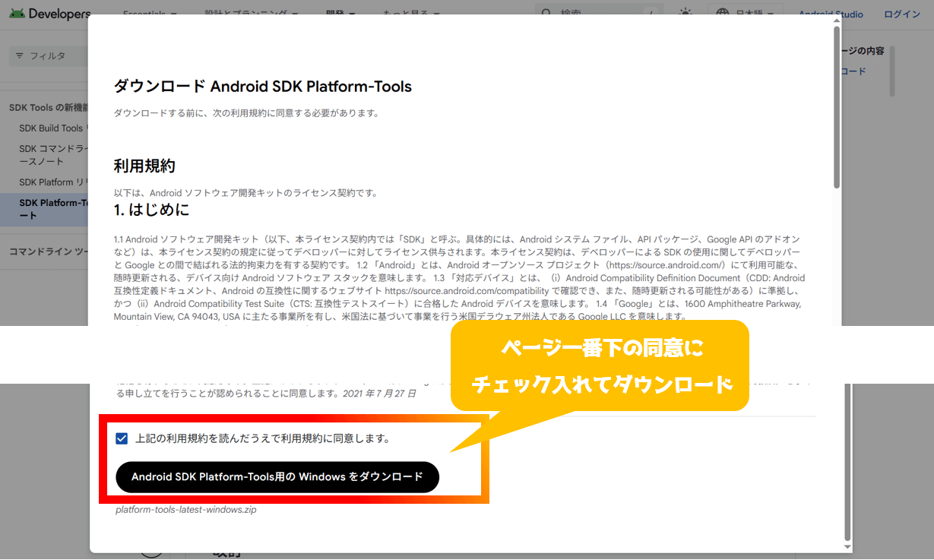Image resolution: width=934 pixels, height=560 pixels.
Task: Open Android Studio link in the header
Action: point(831,14)
